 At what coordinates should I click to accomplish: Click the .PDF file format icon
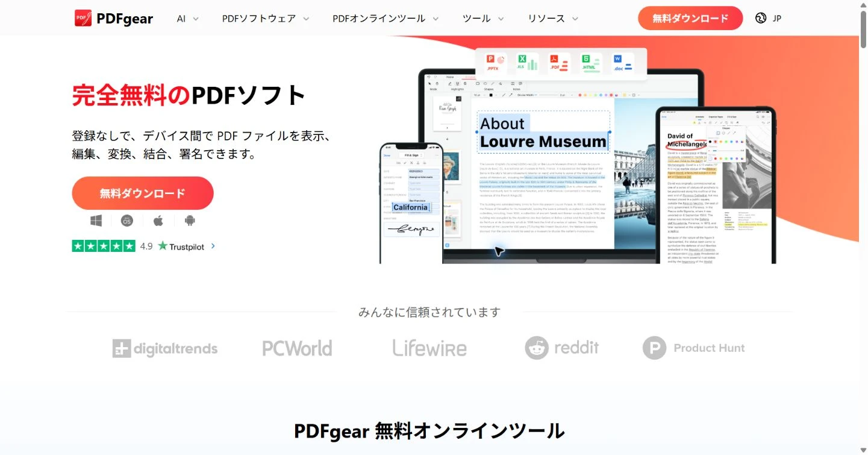point(559,64)
